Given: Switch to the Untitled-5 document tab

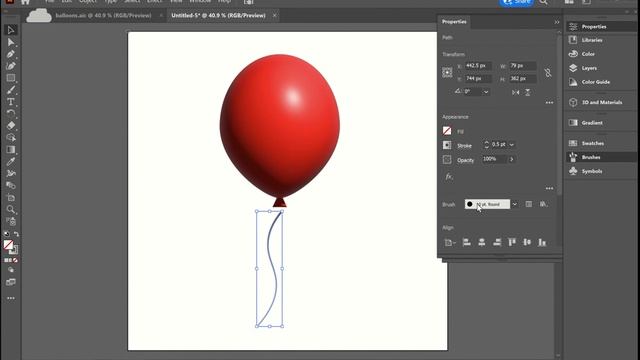Looking at the screenshot, I should (218, 16).
